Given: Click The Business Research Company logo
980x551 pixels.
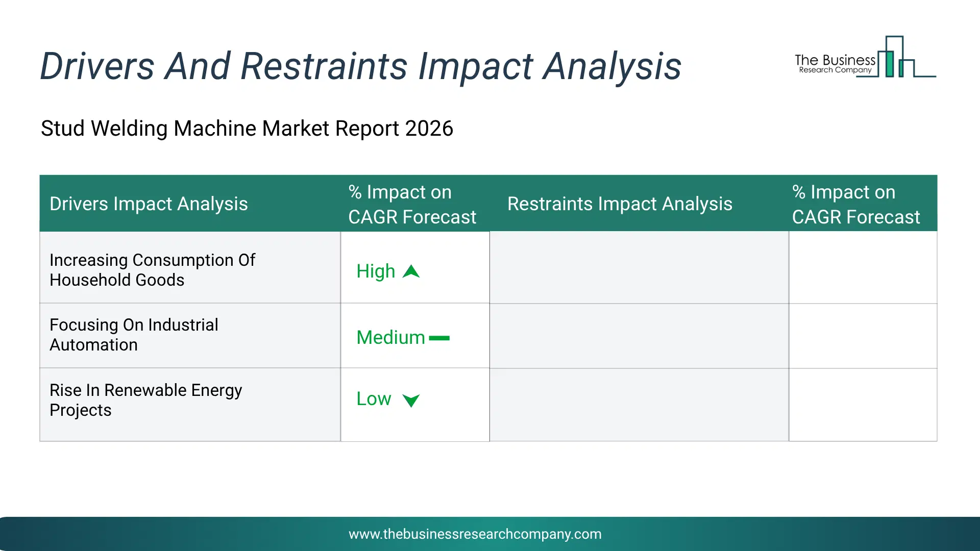Looking at the screenshot, I should 865,57.
